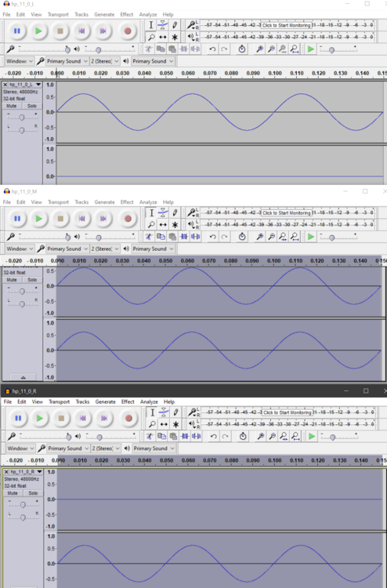Mute the hp_11_0_R track

coord(13,493)
